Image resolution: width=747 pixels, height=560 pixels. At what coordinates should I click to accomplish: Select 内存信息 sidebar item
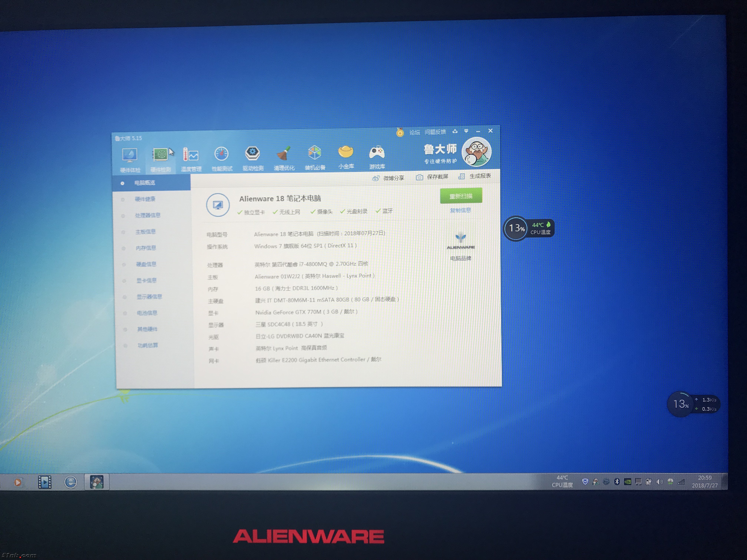(146, 248)
